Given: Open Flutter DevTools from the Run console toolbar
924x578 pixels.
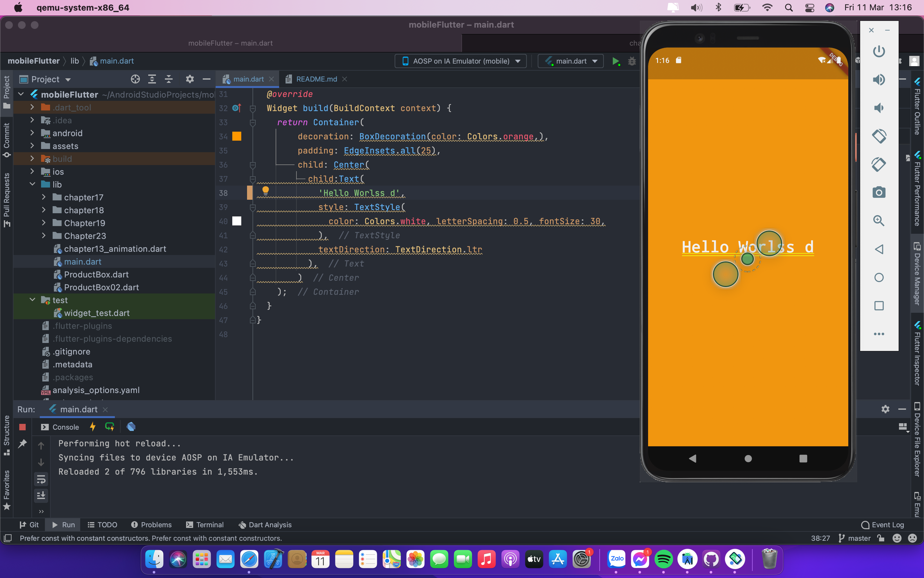Looking at the screenshot, I should point(131,427).
